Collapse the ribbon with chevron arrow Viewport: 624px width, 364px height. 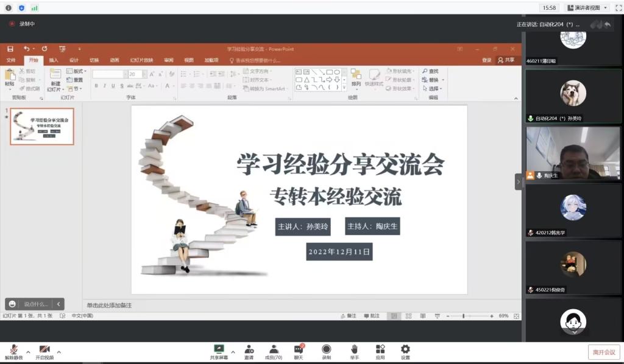pos(516,99)
